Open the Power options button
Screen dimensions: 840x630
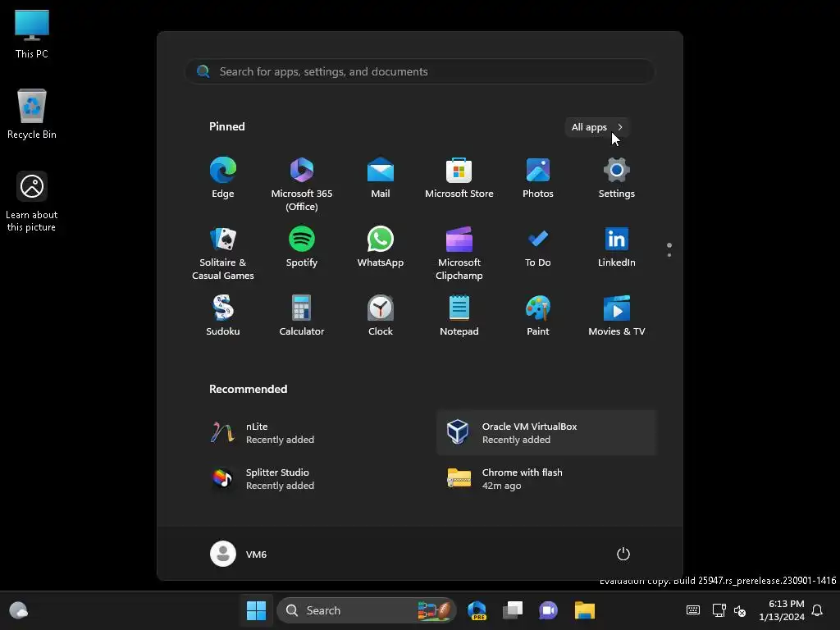[x=623, y=554]
